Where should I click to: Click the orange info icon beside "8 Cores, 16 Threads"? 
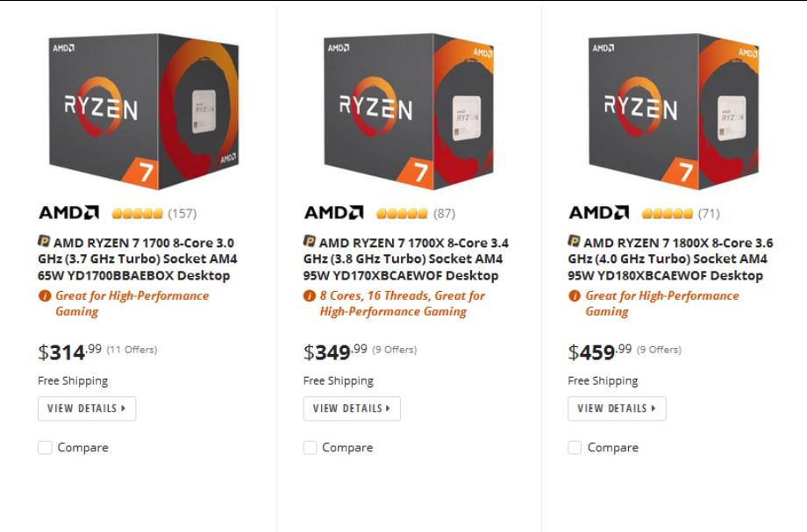[309, 296]
